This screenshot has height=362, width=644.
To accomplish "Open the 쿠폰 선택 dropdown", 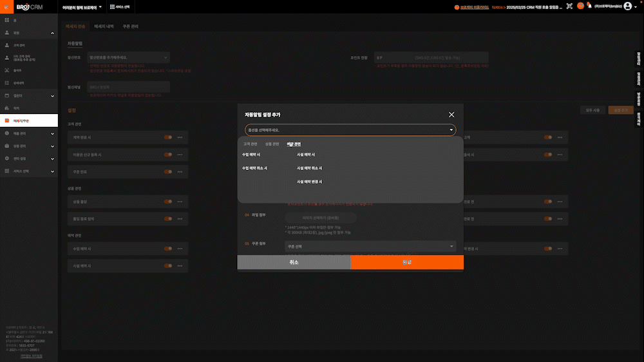I will coord(370,247).
